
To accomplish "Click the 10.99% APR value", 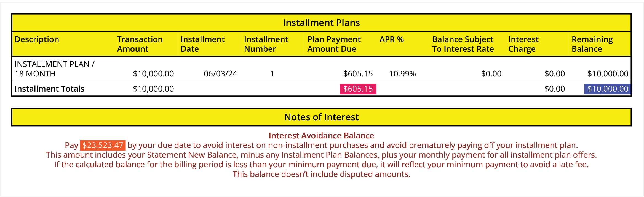I will 402,74.
